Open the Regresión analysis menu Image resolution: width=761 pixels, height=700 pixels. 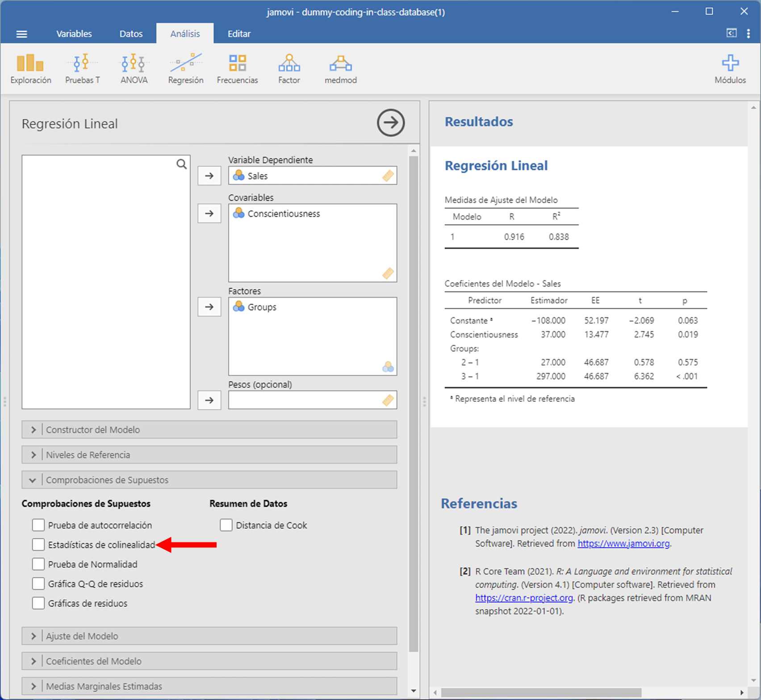coord(185,68)
